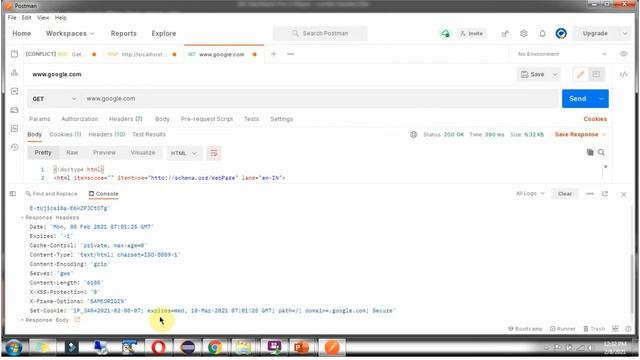Click the sync cloud status icon
This screenshot has width=640, height=360.
click(445, 33)
